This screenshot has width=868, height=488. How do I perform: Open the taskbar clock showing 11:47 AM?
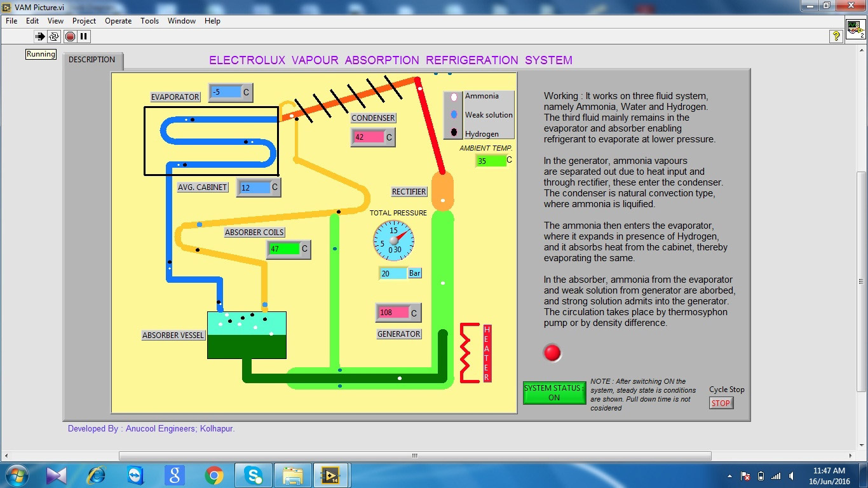829,476
